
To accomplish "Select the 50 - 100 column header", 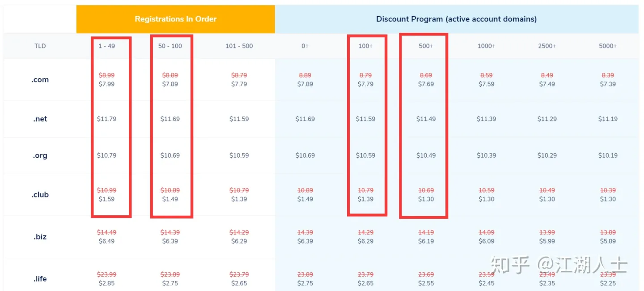I will (x=170, y=46).
